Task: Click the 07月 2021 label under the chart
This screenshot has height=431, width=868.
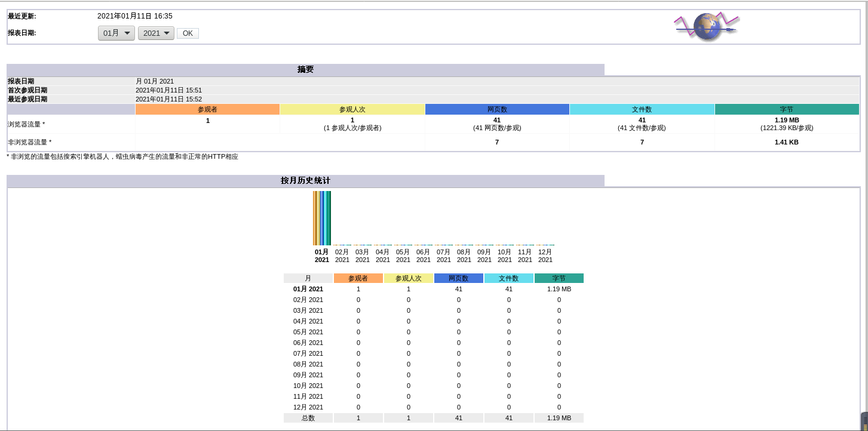Action: click(444, 255)
